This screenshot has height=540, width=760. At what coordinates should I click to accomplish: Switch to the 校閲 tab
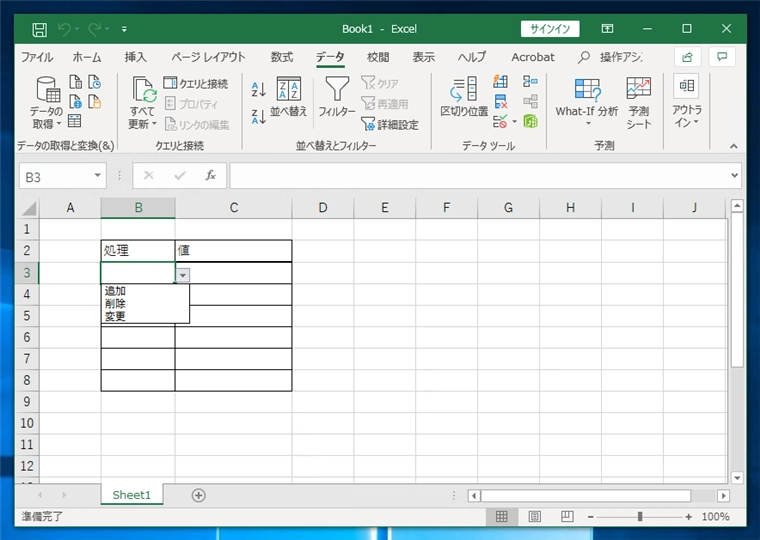tap(378, 57)
